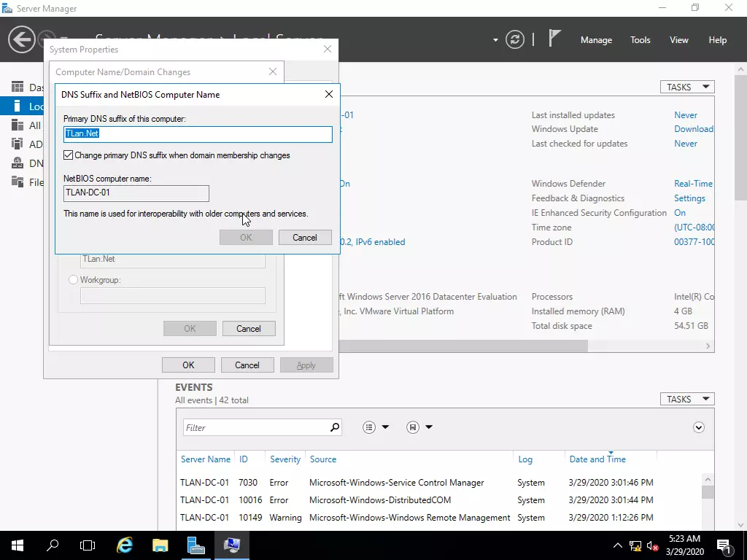Toggle Change primary DNS suffix checkbox

(68, 155)
